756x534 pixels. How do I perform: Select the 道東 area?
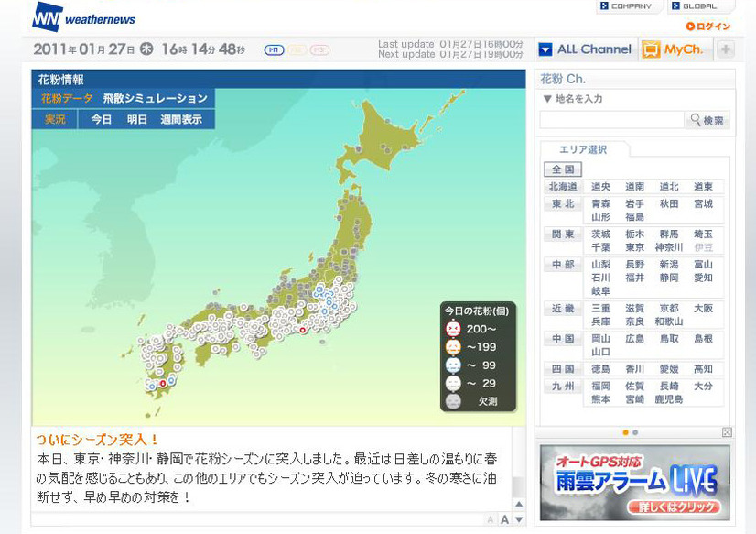(704, 187)
